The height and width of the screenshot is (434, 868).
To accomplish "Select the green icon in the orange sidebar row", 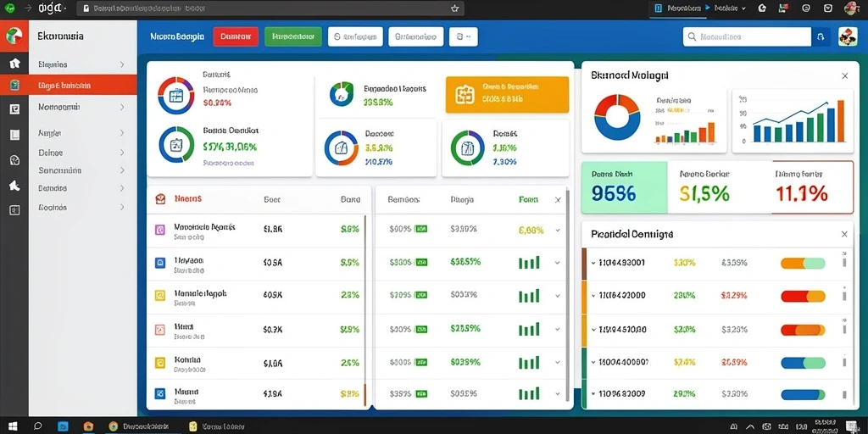I will pyautogui.click(x=15, y=86).
